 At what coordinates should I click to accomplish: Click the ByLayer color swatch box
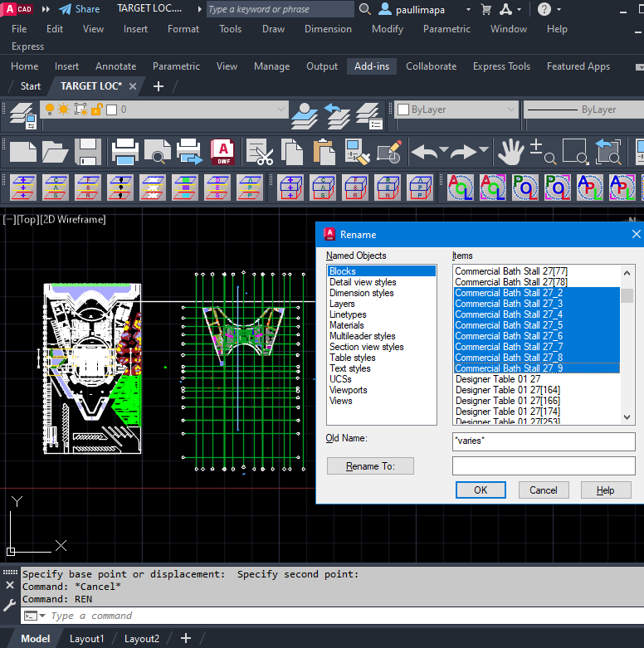pyautogui.click(x=403, y=110)
